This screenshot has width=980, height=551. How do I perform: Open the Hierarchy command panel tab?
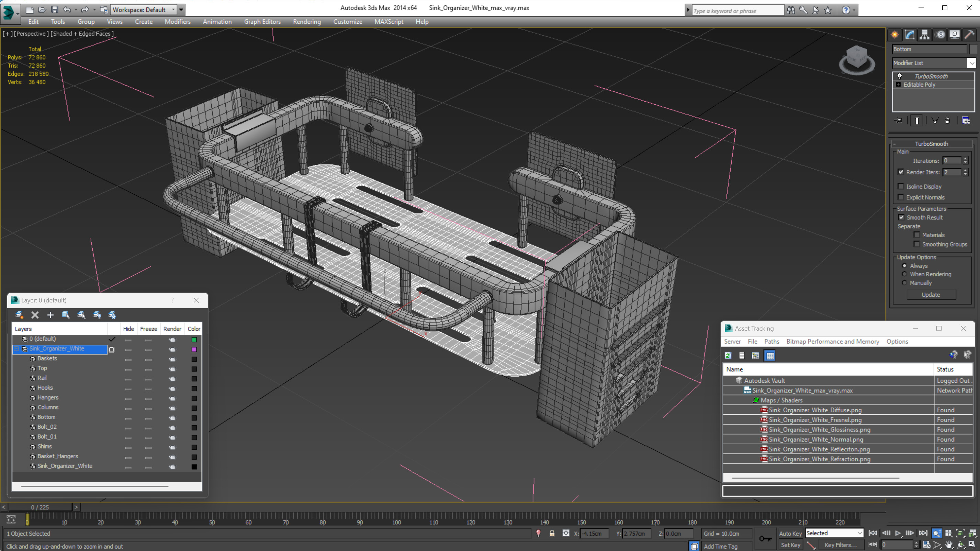coord(924,35)
